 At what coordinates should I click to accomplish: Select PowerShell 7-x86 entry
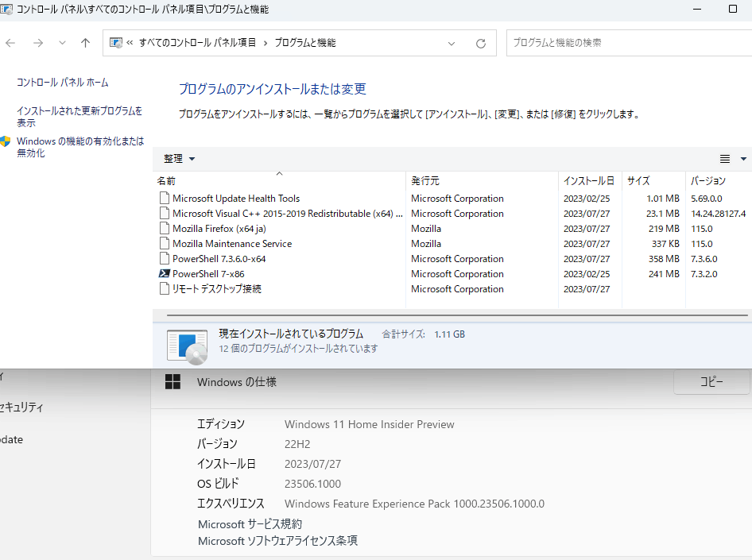click(452, 274)
